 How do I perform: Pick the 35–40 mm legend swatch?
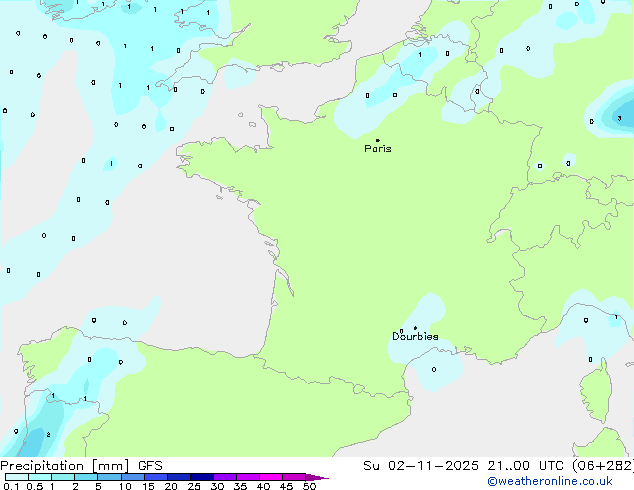pyautogui.click(x=247, y=477)
